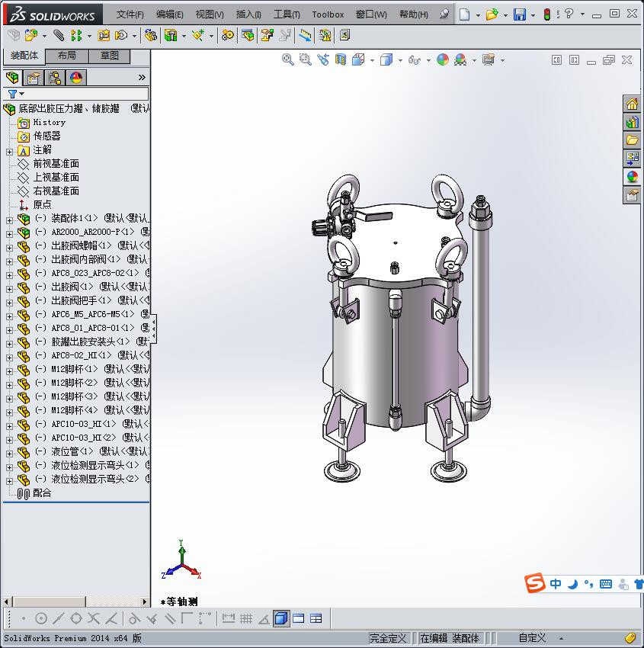Click the SolidWorks Resources home icon
The height and width of the screenshot is (648, 644).
point(632,104)
